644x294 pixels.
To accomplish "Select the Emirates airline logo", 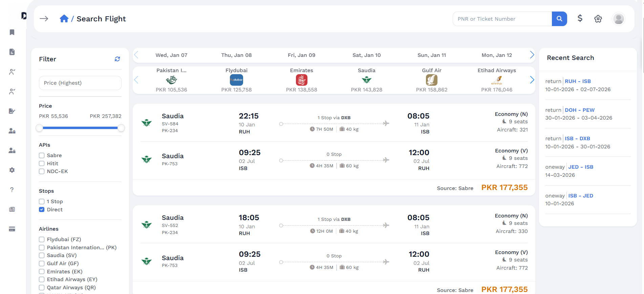I will tap(301, 80).
